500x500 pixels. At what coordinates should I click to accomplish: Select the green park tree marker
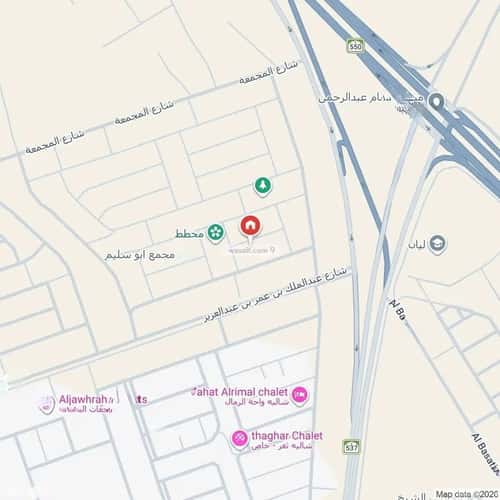[263, 187]
